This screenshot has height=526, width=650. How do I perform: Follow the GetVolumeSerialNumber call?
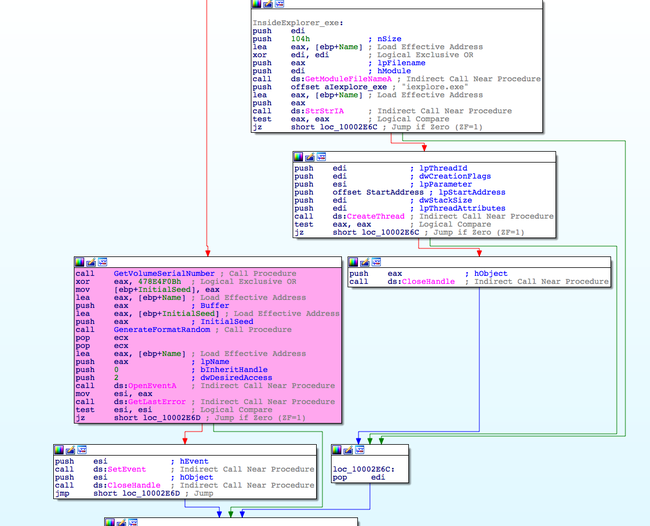[163, 273]
